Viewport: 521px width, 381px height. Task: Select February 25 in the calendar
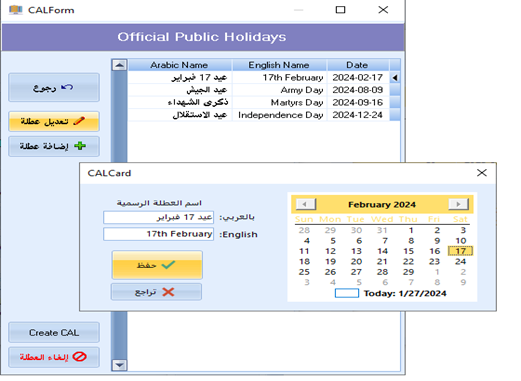pos(304,272)
